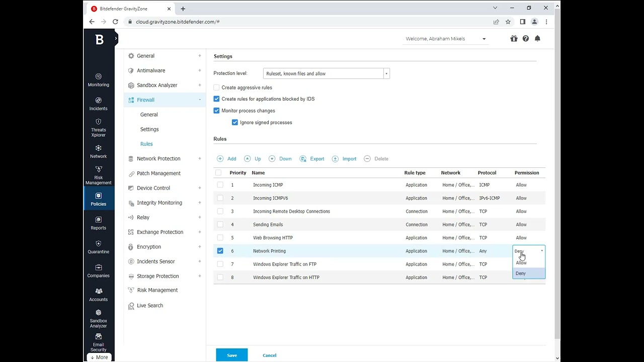Open Patch Management policy section
Image resolution: width=644 pixels, height=362 pixels.
tap(158, 173)
